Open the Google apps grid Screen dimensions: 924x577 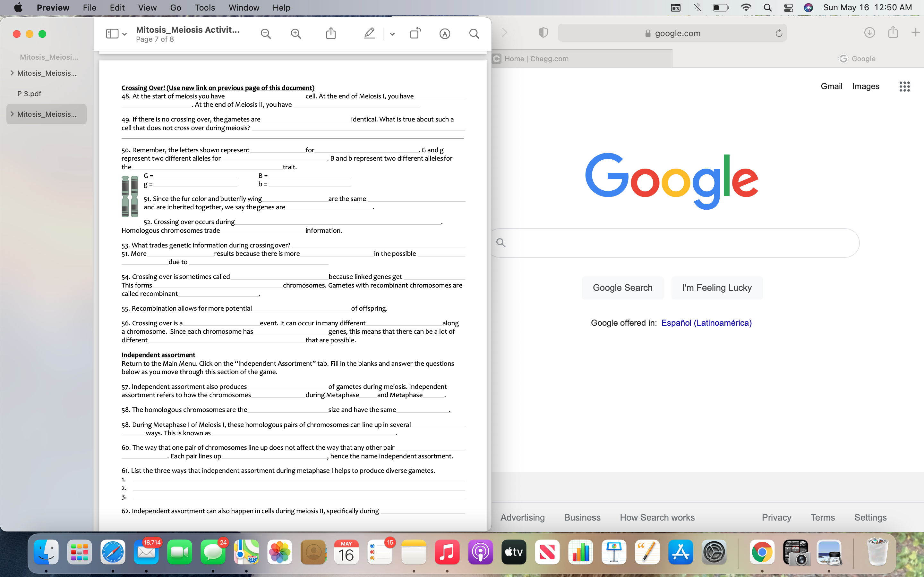(904, 86)
